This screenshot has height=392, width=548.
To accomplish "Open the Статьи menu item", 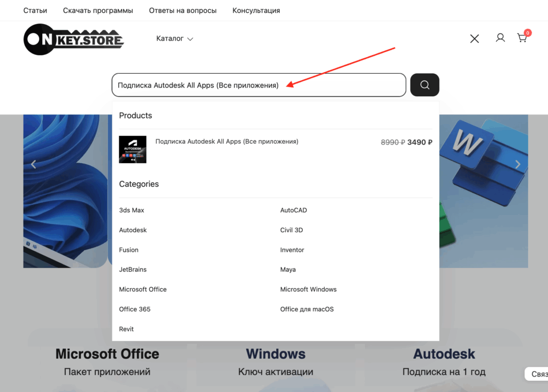I will [35, 11].
